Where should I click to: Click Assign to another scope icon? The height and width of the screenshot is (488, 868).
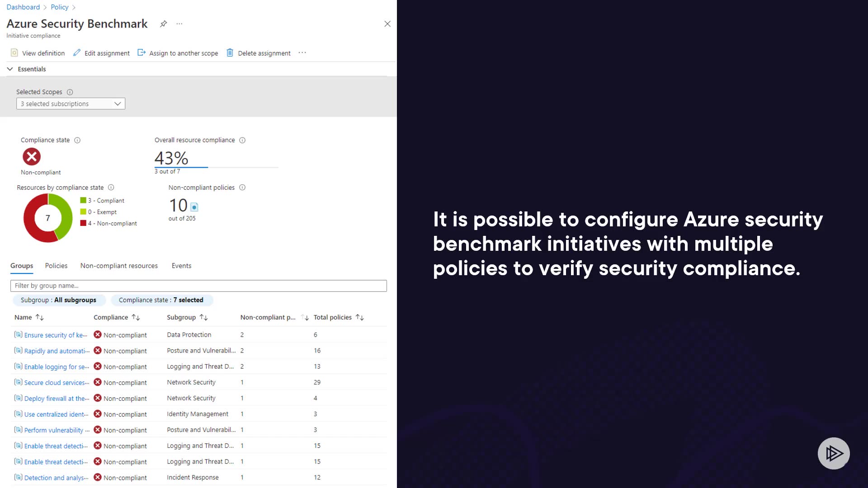tap(142, 53)
